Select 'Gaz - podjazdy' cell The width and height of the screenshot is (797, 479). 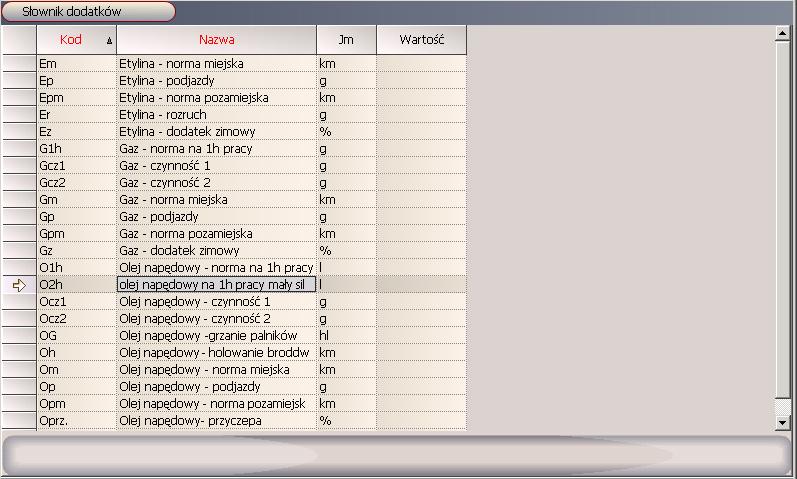[x=217, y=217]
